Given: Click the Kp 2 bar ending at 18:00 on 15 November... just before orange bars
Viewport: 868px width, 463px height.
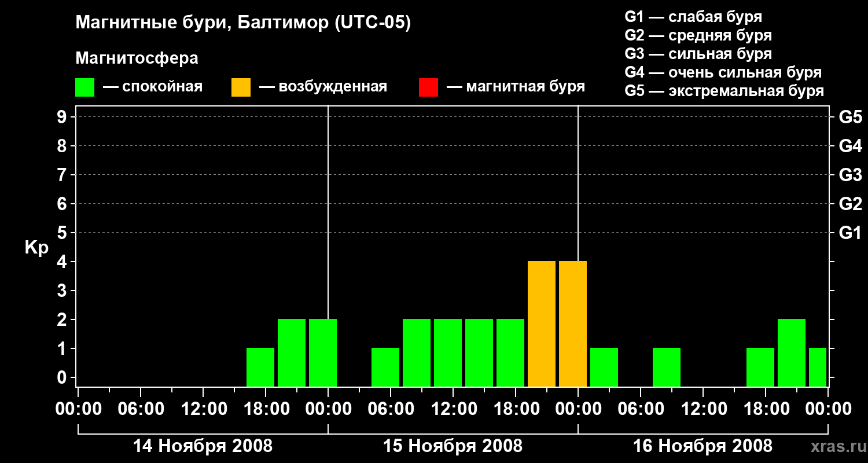Looking at the screenshot, I should tap(510, 352).
